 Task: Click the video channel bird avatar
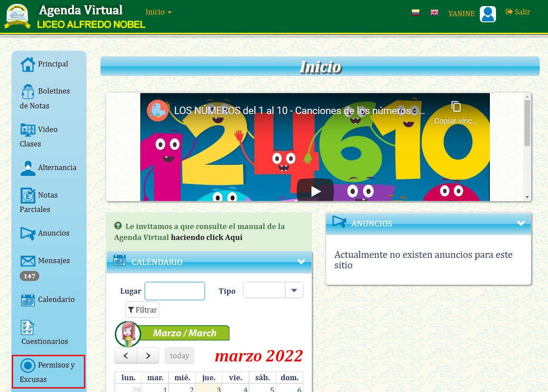(158, 111)
